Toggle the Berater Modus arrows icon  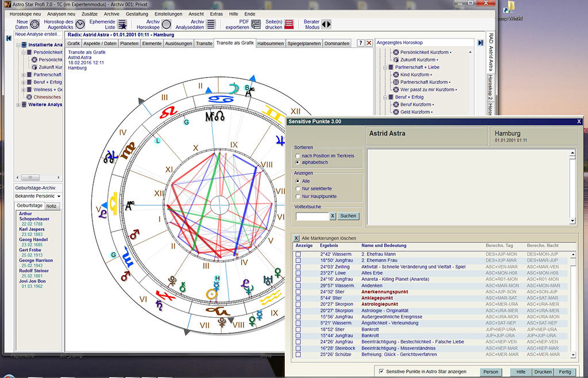click(x=326, y=24)
